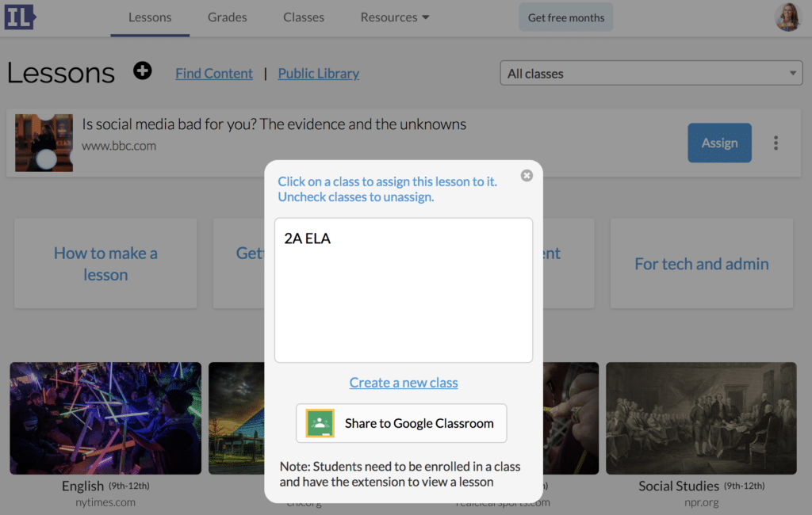Open your profile picture menu
Viewport: 812px width, 515px height.
point(787,17)
